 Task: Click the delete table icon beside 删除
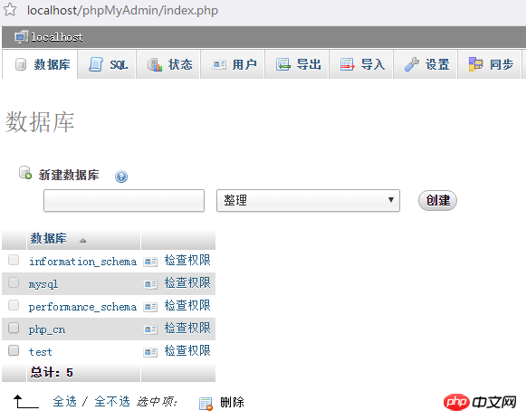206,404
